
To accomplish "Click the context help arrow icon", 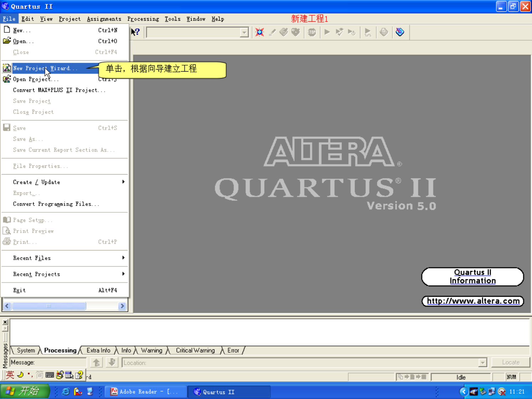I will pos(135,32).
